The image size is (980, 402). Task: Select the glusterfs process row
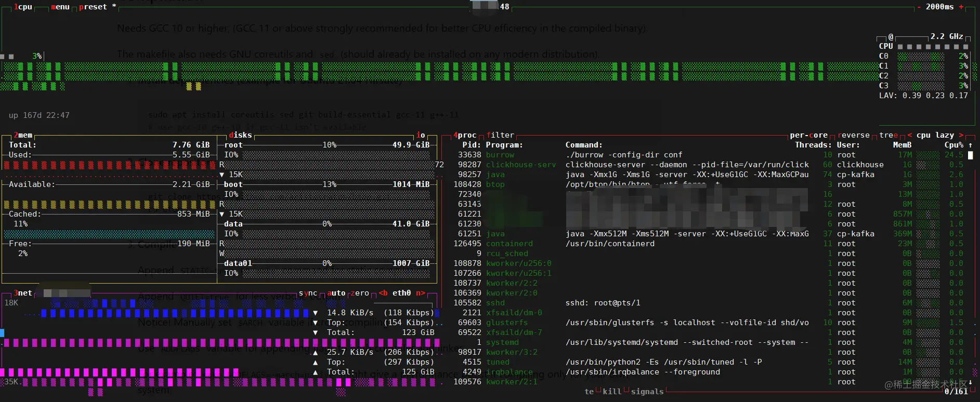709,323
